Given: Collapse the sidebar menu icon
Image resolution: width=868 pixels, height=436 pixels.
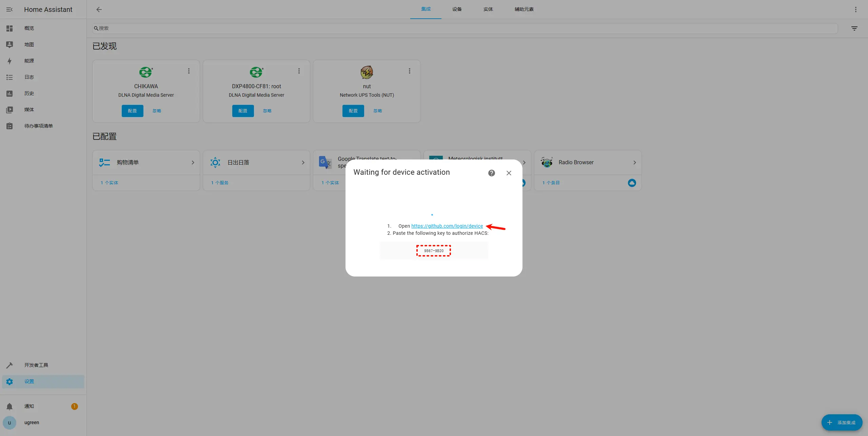Looking at the screenshot, I should 9,10.
